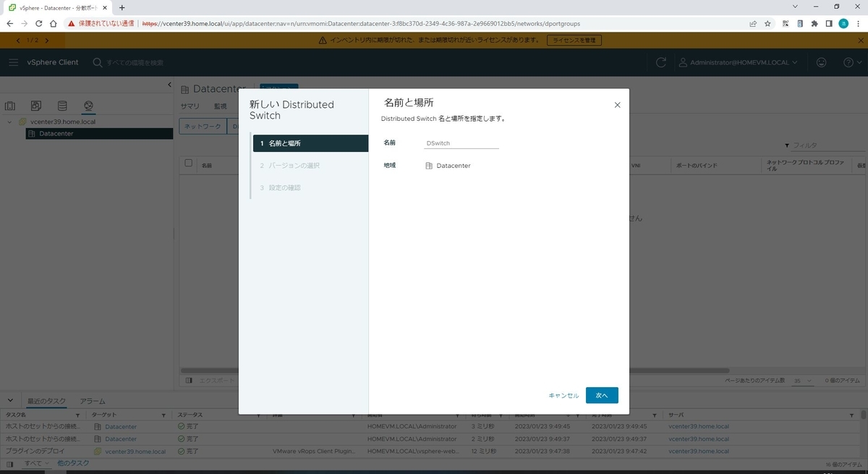Open the Storage inventory view icon
868x474 pixels.
[62, 106]
